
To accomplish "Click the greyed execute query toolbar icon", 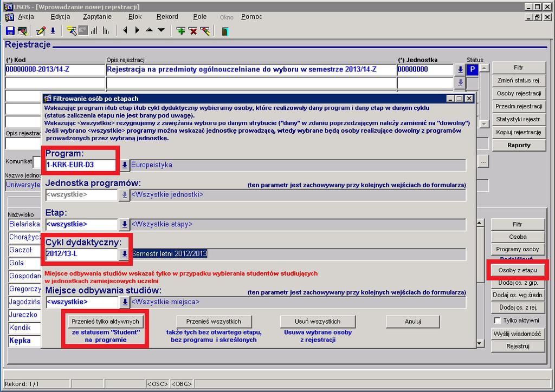I will coord(83,31).
